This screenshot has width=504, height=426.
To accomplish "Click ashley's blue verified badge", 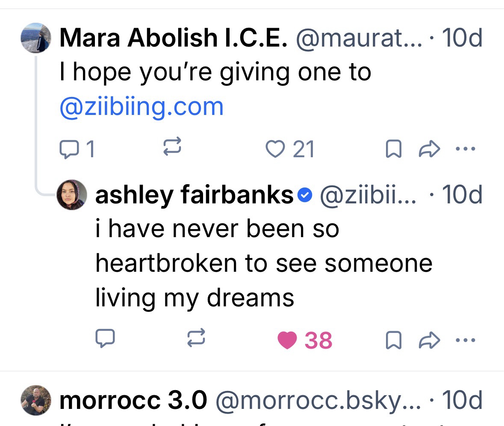I will pyautogui.click(x=304, y=196).
